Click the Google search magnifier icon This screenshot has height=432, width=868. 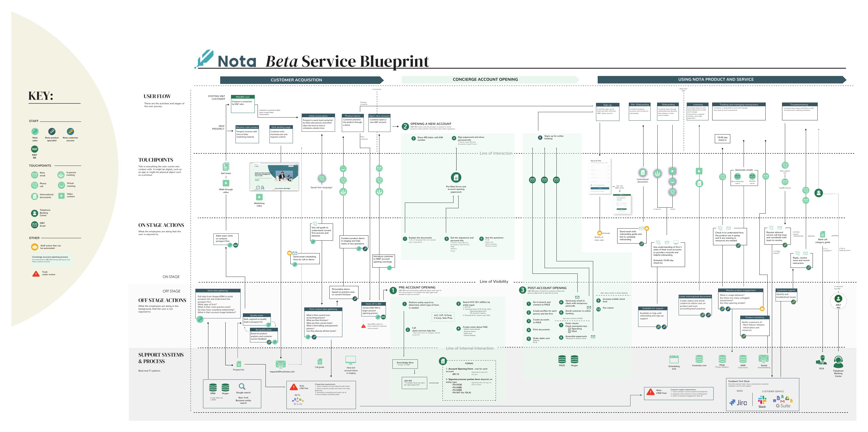click(242, 386)
